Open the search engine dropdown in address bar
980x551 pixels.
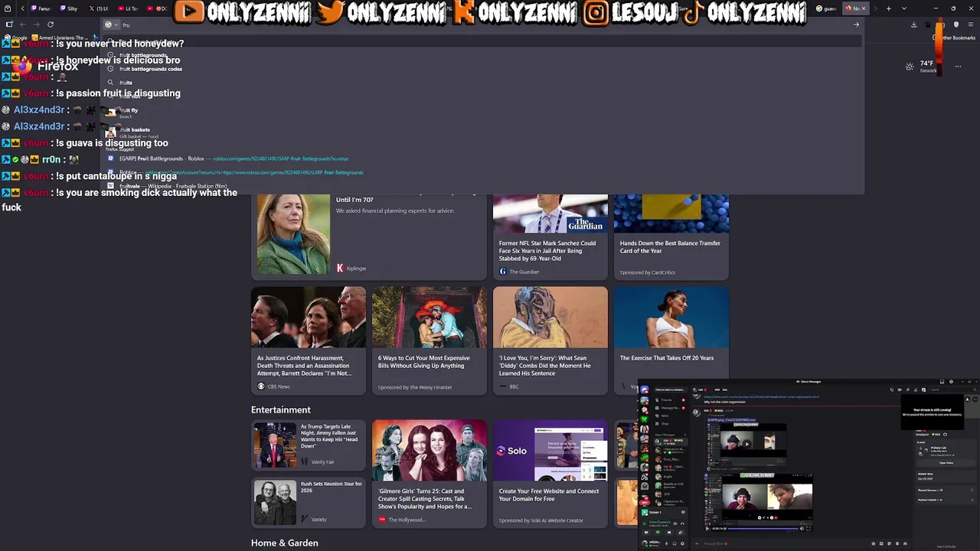coord(112,24)
